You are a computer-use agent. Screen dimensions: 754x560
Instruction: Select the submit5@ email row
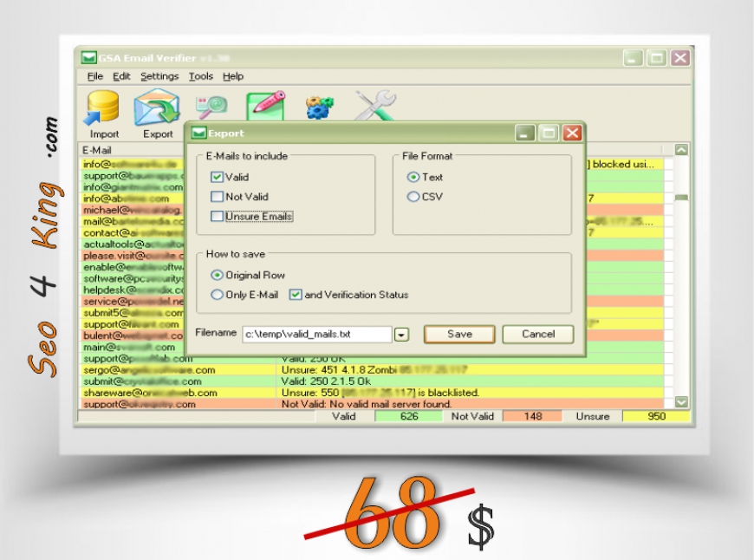tap(133, 313)
